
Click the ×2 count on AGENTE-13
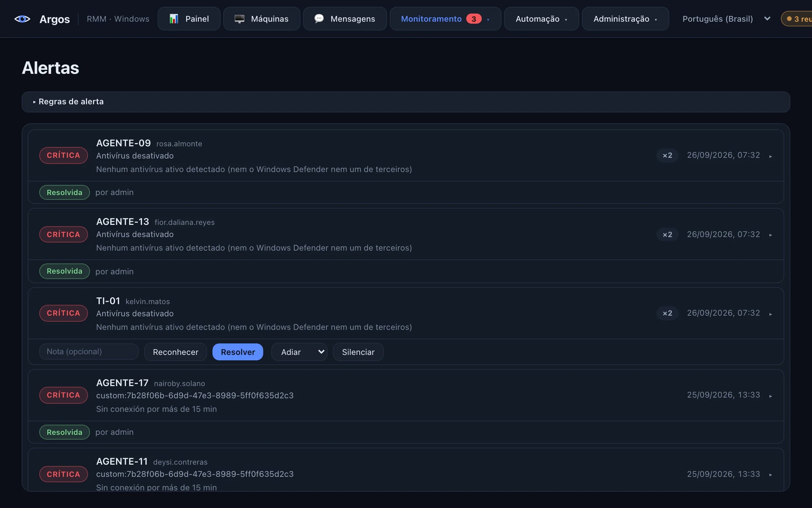(668, 234)
